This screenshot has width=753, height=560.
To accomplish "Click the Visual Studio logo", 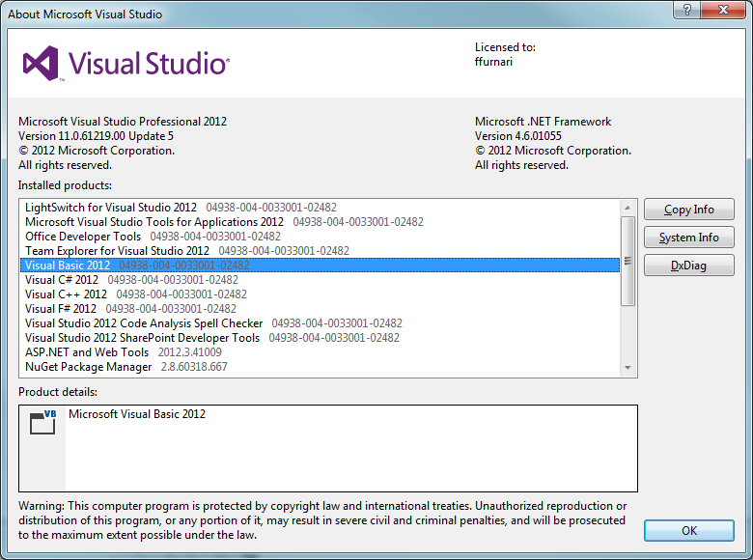I will (x=126, y=63).
